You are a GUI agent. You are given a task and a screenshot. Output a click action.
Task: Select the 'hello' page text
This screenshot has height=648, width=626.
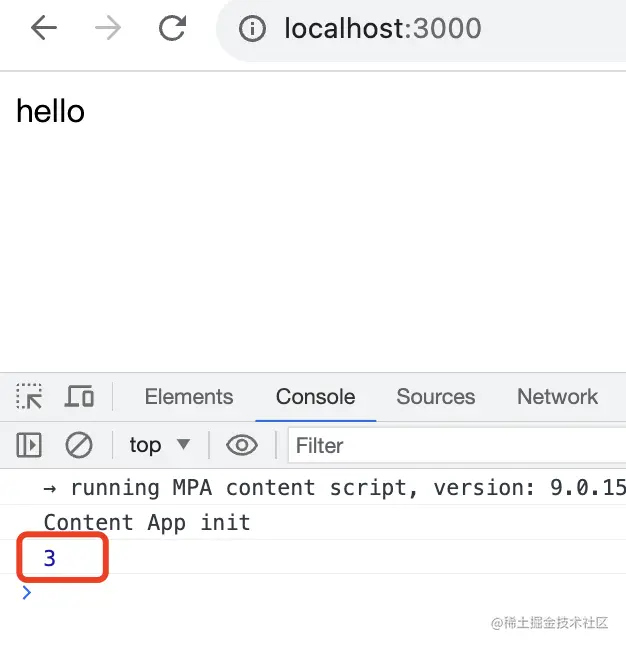point(50,112)
